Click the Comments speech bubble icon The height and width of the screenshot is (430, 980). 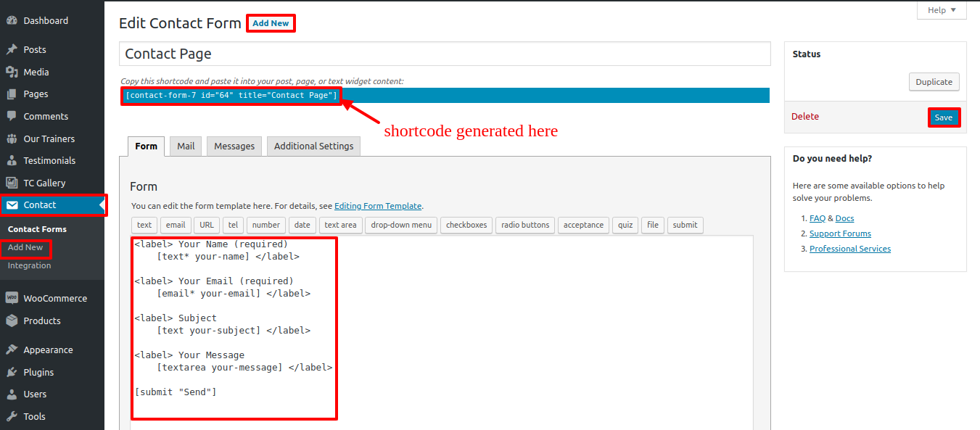click(12, 116)
